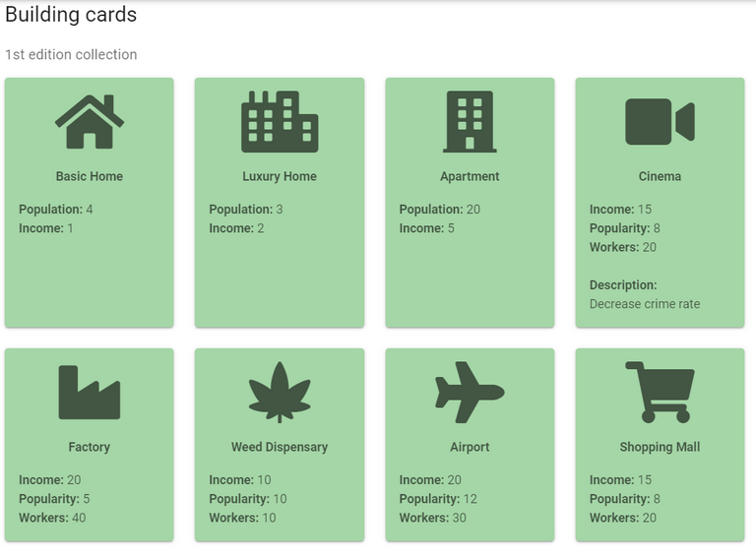756x556 pixels.
Task: Click the Factory industry icon
Action: (x=90, y=392)
